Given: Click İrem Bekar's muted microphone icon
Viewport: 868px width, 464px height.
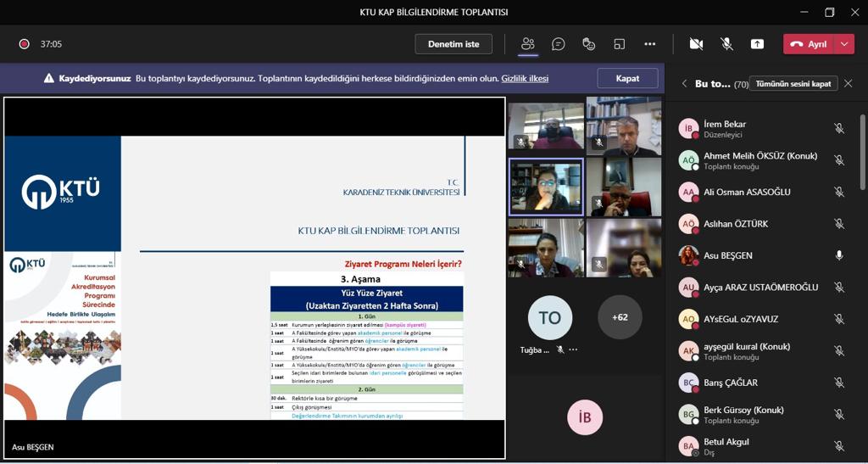Looking at the screenshot, I should tap(839, 128).
